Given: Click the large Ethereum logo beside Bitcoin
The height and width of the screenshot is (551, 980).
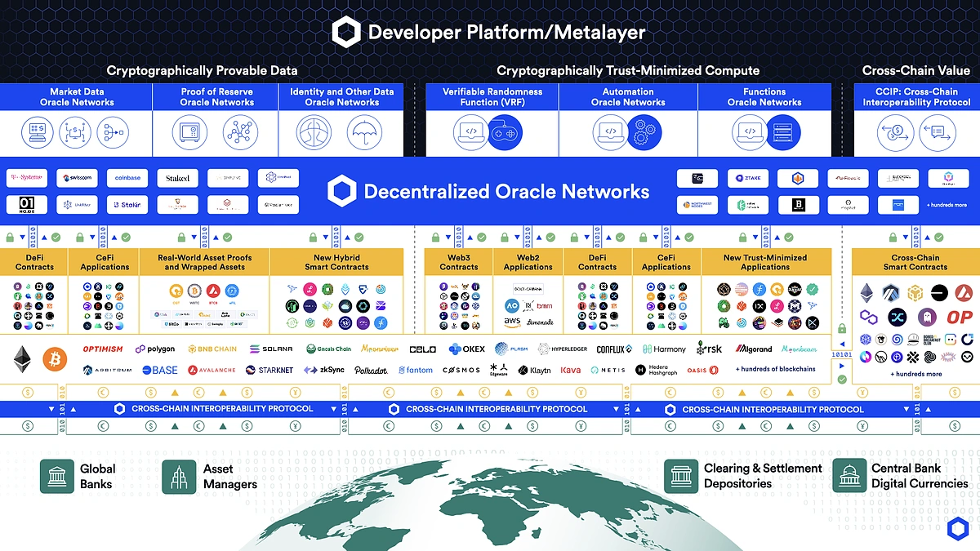Looking at the screenshot, I should pos(22,358).
